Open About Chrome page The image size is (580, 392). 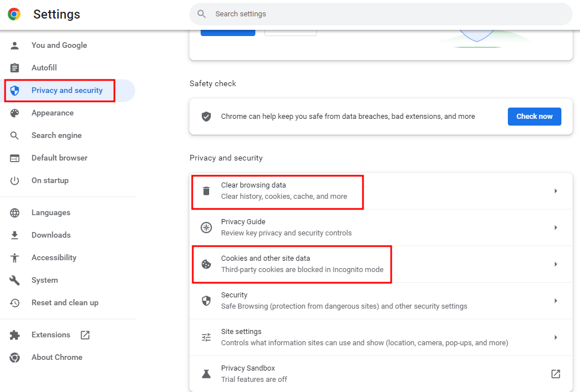[56, 358]
